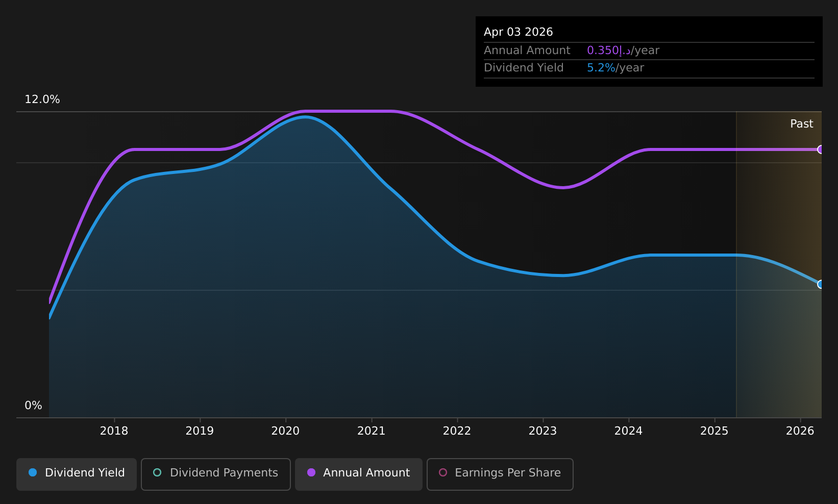
Task: Click the Dividend Yield tooltip row label
Action: coord(524,68)
